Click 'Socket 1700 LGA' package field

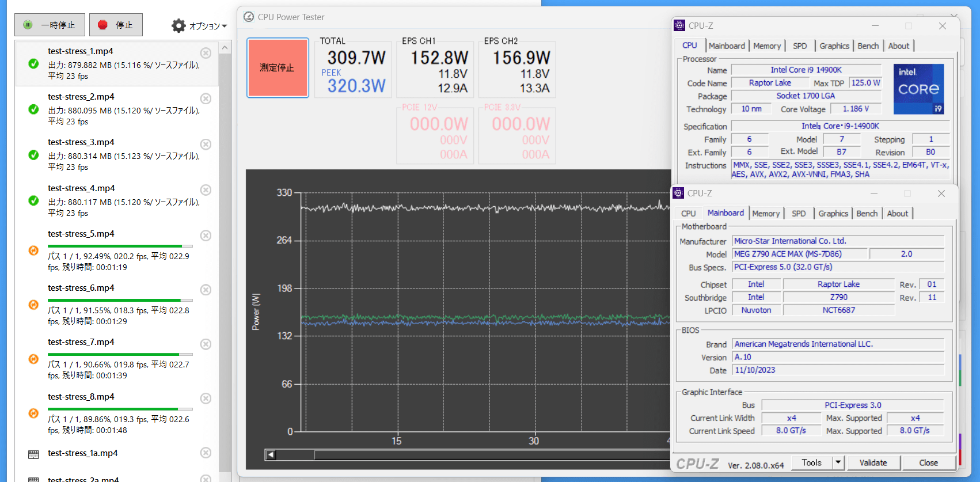pos(806,96)
